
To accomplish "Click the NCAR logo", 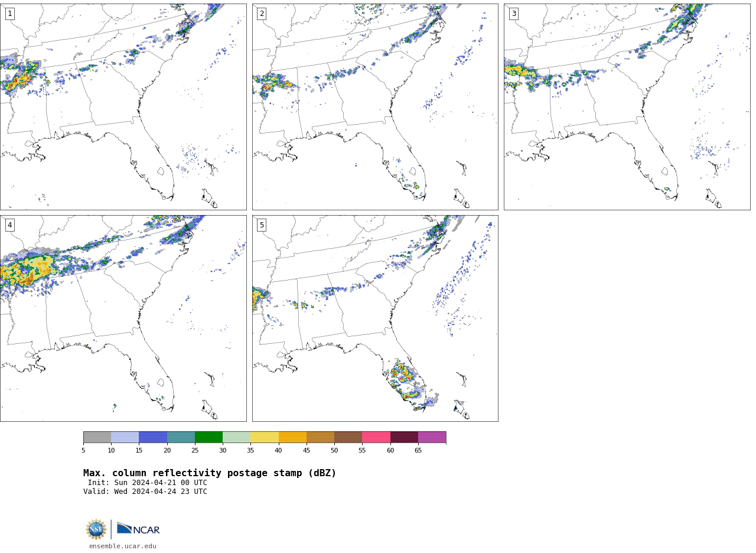I will coord(138,529).
